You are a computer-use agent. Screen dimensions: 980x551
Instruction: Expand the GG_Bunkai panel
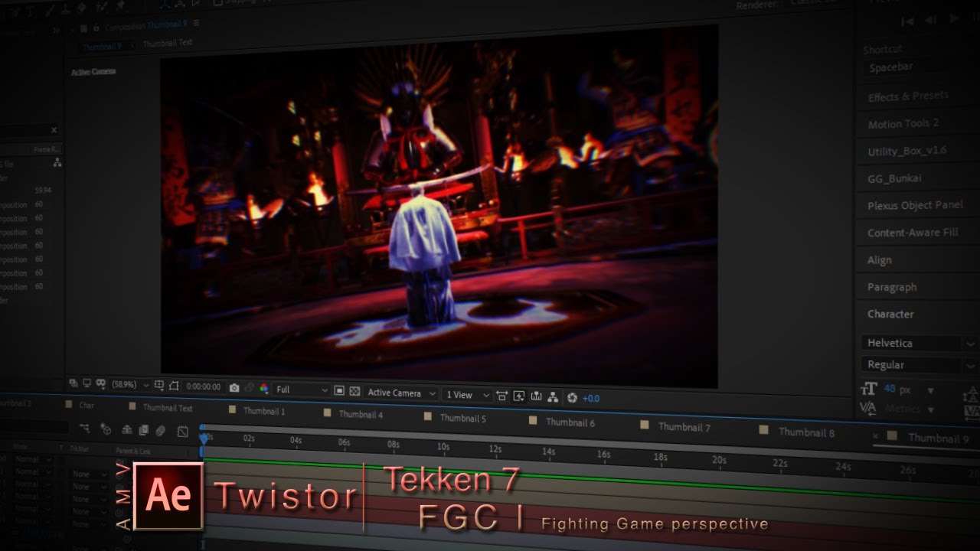click(894, 178)
